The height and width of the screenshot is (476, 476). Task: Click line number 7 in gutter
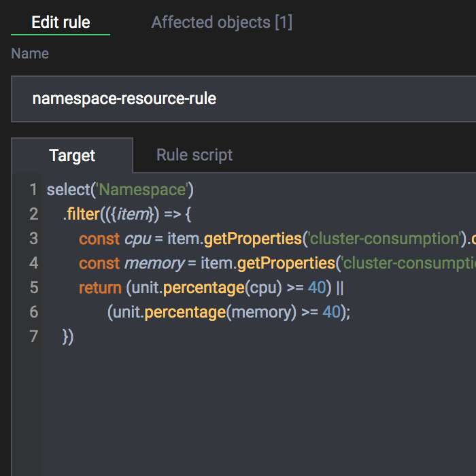pos(33,337)
